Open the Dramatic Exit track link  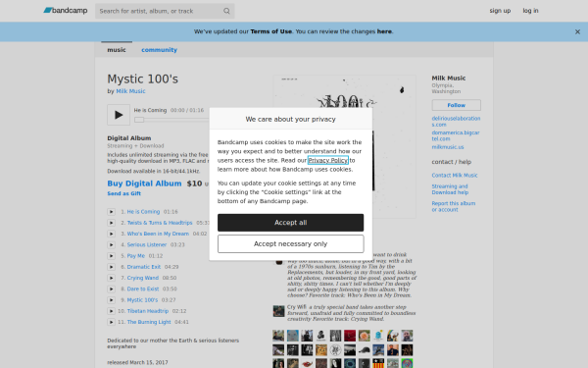tap(144, 267)
